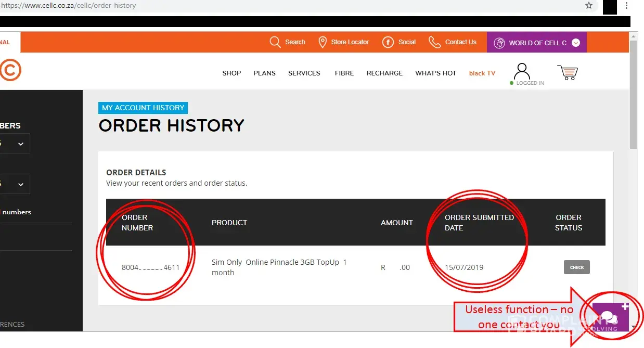Click CHECK order status button
Viewport: 644px width, 348px height.
click(x=577, y=267)
